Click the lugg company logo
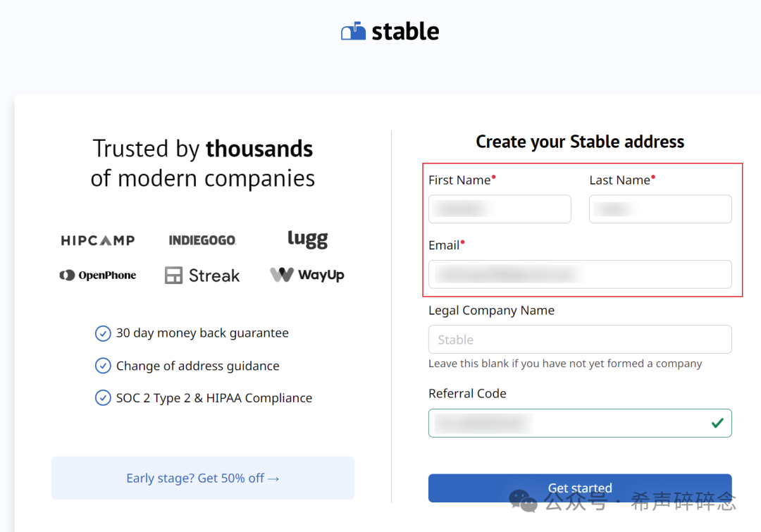This screenshot has height=532, width=761. click(x=307, y=239)
